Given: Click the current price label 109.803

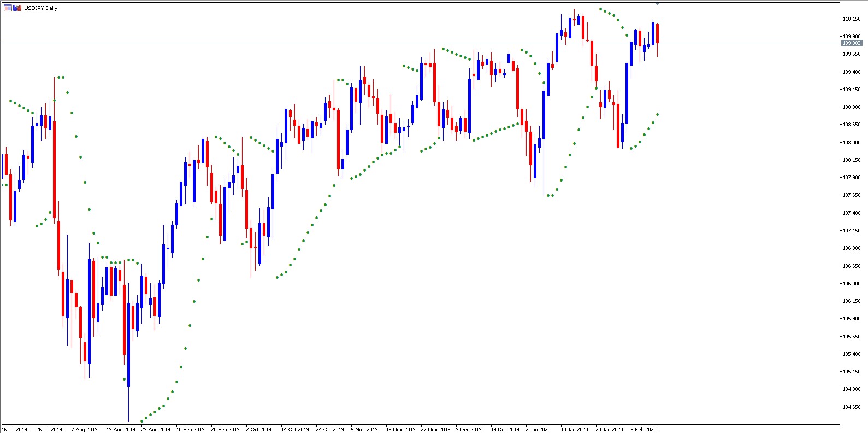Looking at the screenshot, I should pos(851,43).
